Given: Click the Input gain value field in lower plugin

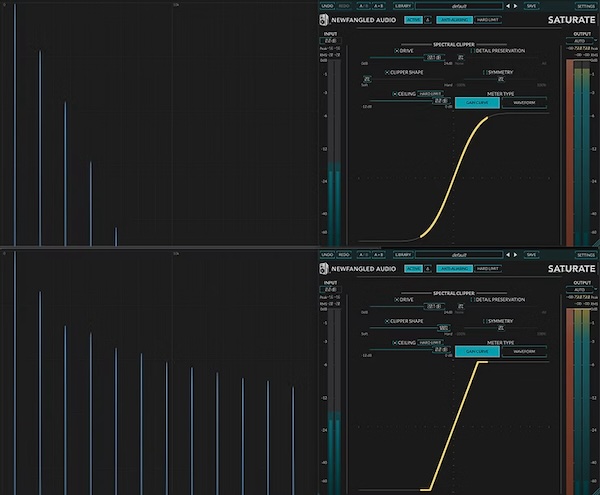Looking at the screenshot, I should [330, 290].
